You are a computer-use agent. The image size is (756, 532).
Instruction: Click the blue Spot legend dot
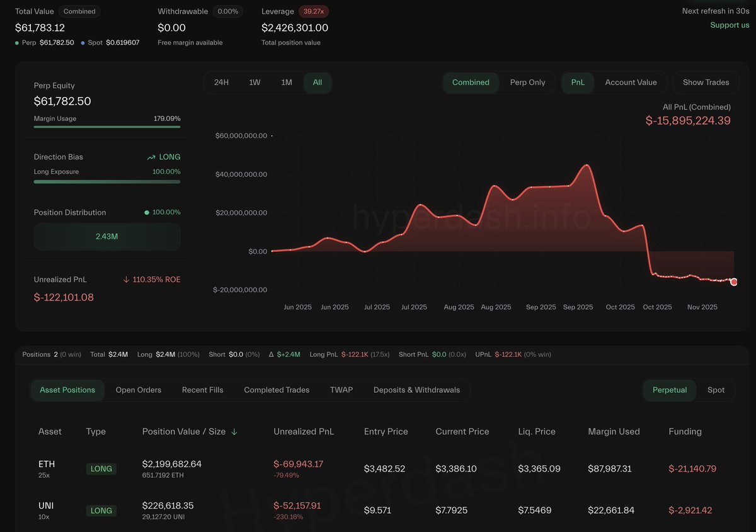pos(83,43)
